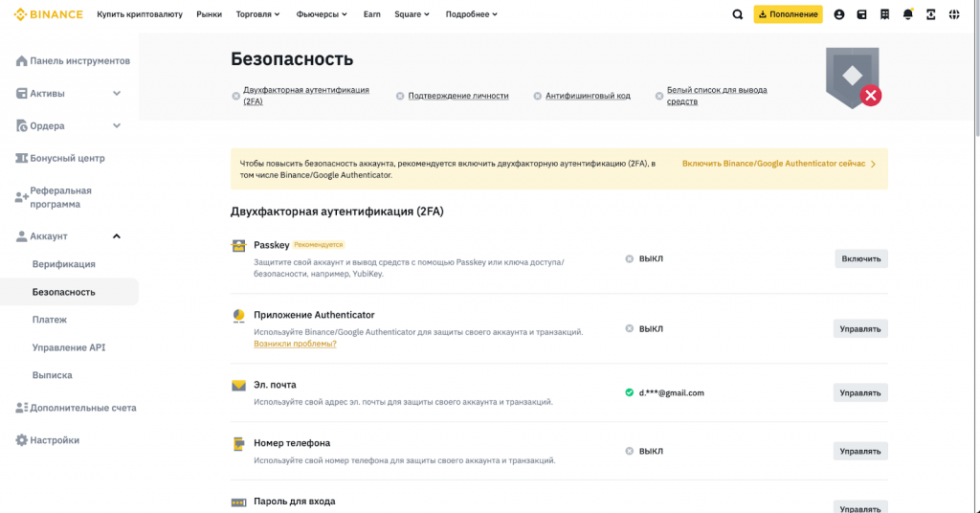Expand the Активы sidebar section
The height and width of the screenshot is (513, 980).
coord(117,94)
